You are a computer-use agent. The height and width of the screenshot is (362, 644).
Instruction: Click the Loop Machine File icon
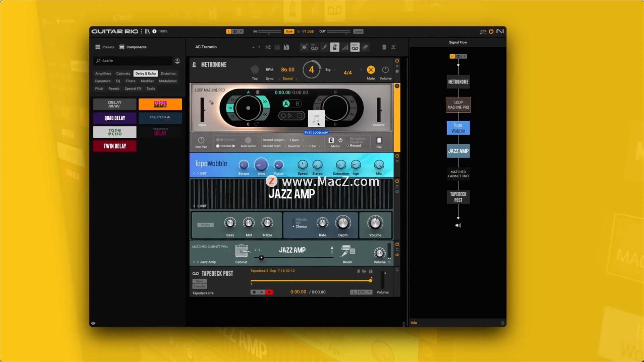(379, 140)
